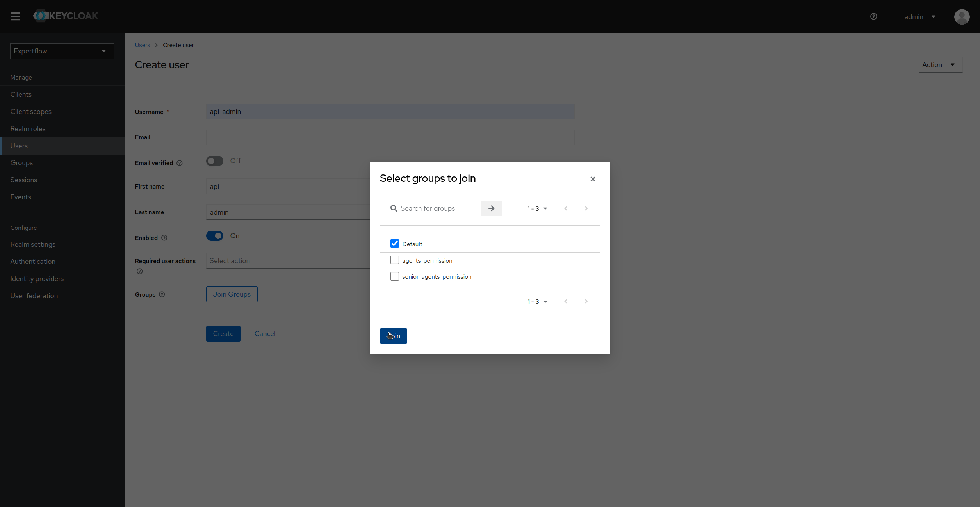
Task: Click the Keycloak logo
Action: click(65, 16)
